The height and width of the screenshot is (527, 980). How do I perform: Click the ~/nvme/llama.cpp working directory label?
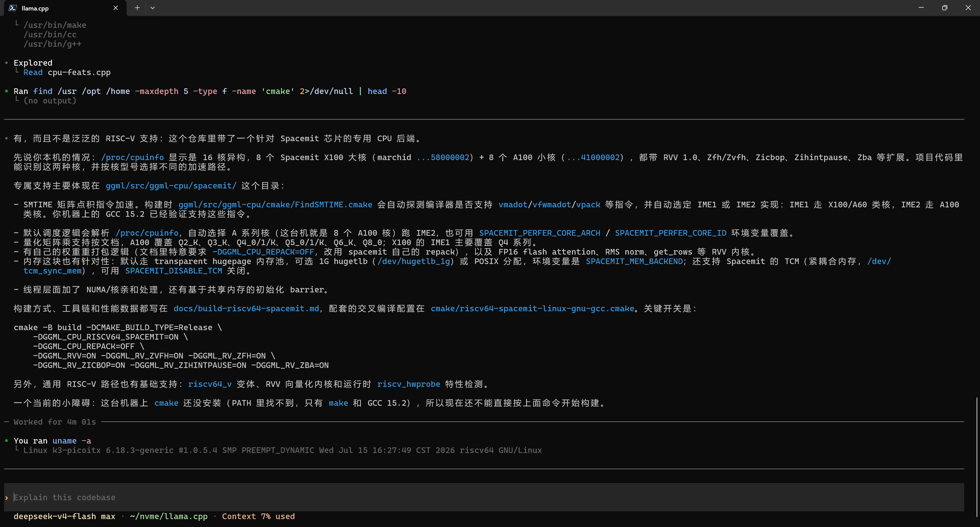(168, 516)
